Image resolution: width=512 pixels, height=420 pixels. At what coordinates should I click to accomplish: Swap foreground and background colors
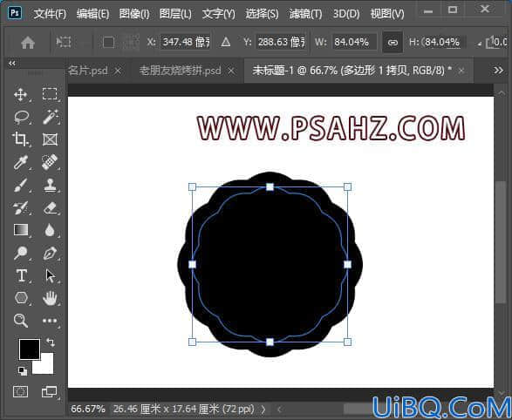tap(51, 342)
